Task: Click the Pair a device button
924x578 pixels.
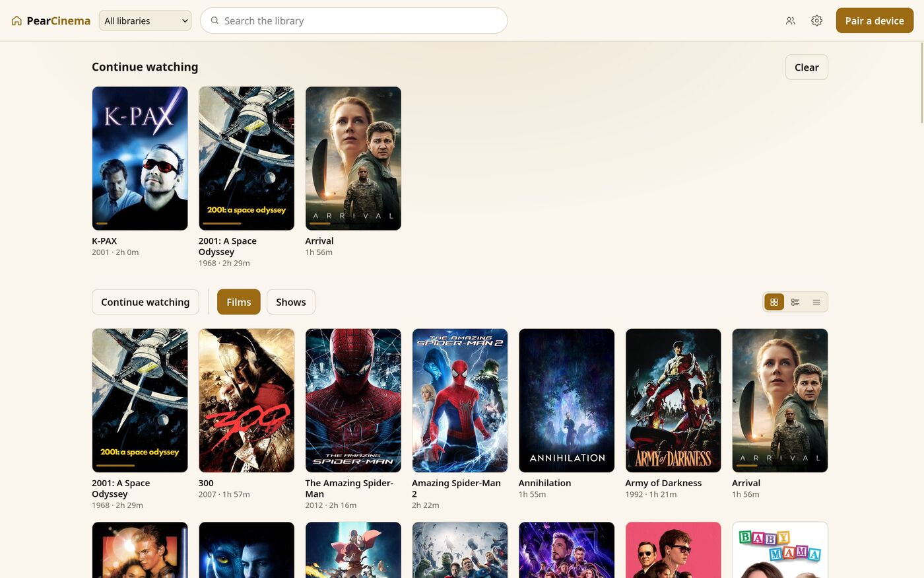Action: click(874, 20)
